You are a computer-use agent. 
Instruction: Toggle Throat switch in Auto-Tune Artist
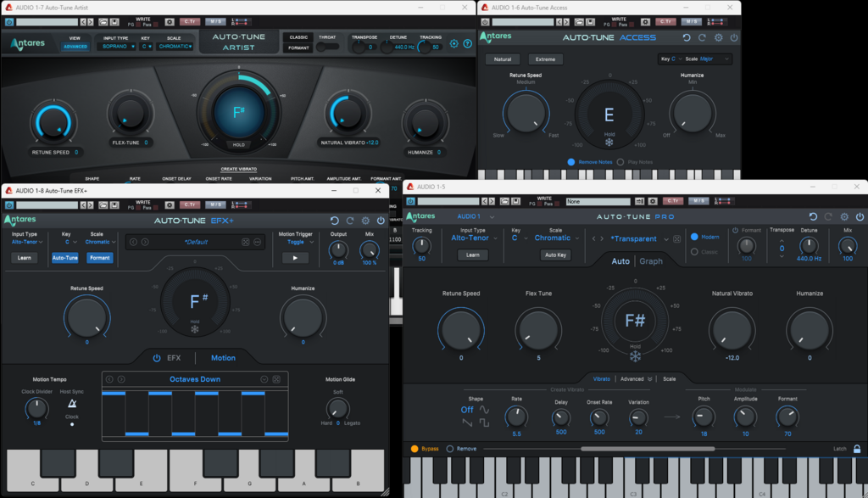pyautogui.click(x=327, y=48)
